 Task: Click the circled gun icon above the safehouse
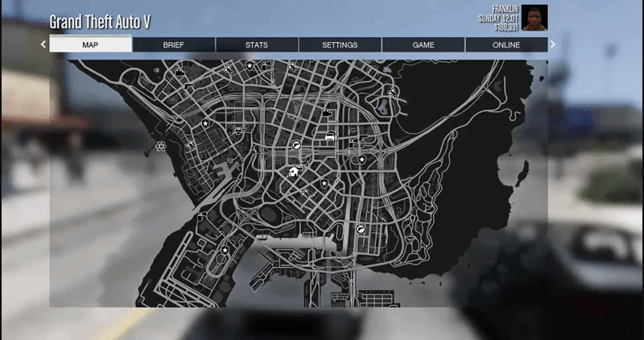296,145
